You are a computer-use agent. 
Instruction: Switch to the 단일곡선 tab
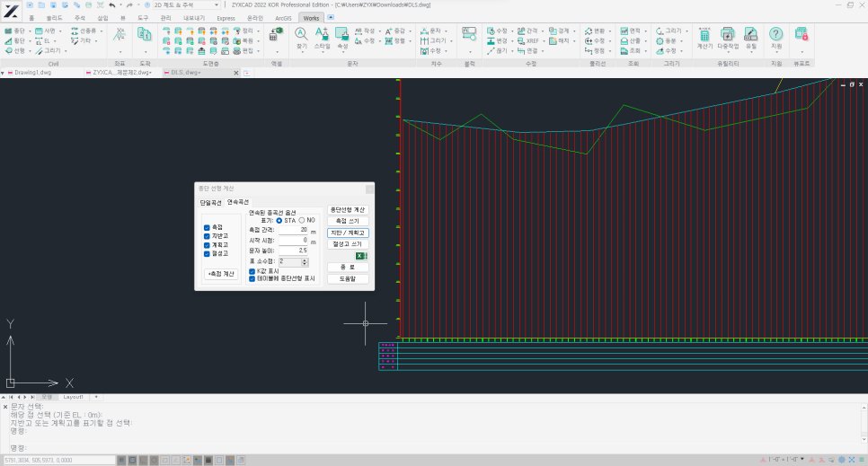[210, 203]
